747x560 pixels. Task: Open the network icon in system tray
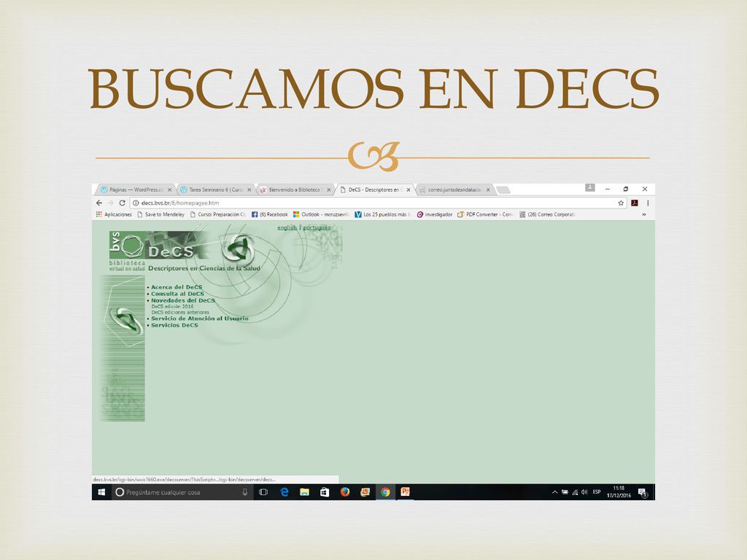[x=575, y=492]
